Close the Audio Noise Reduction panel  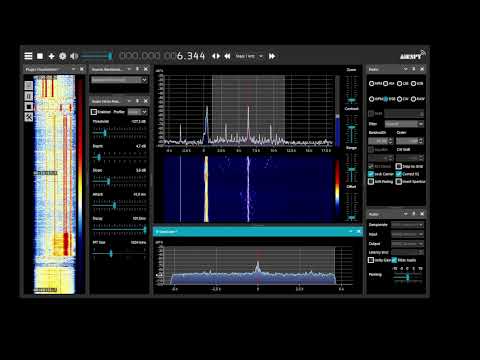pyautogui.click(x=146, y=101)
